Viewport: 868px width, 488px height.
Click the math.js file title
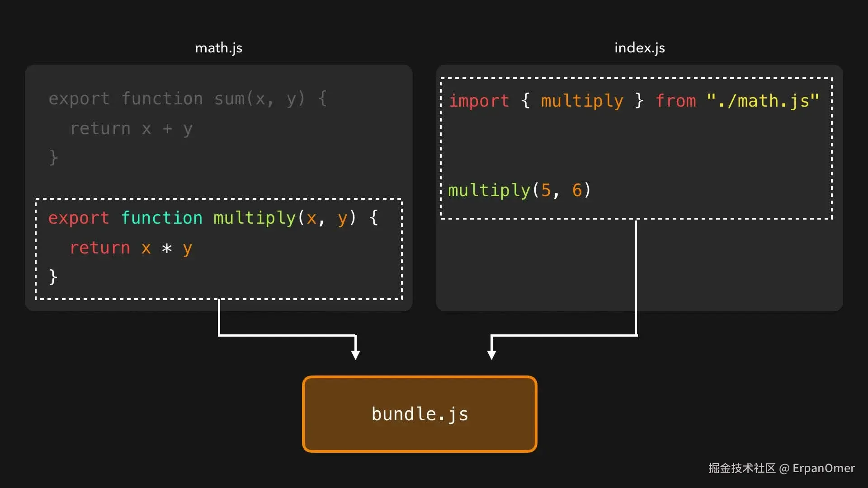tap(218, 48)
